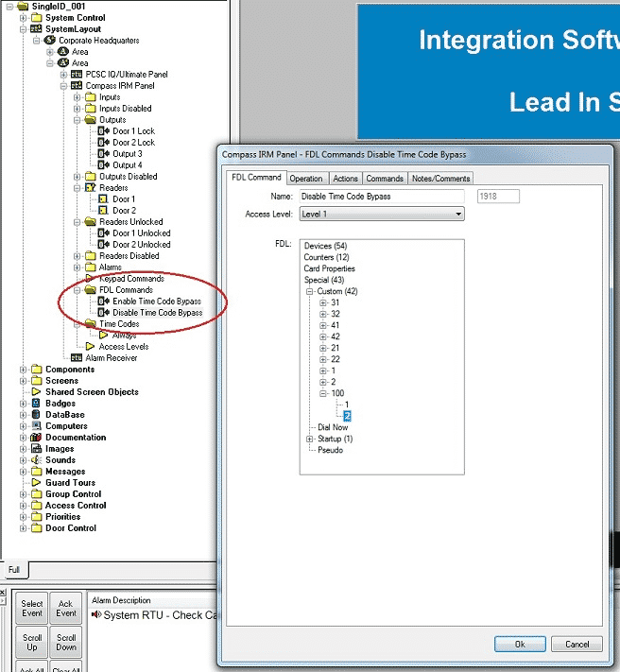Viewport: 620px width, 672px height.
Task: Click the Select Event button
Action: click(x=32, y=608)
